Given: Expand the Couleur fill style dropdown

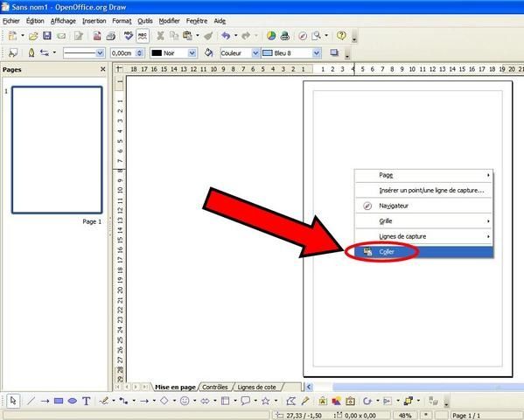Looking at the screenshot, I should click(255, 52).
